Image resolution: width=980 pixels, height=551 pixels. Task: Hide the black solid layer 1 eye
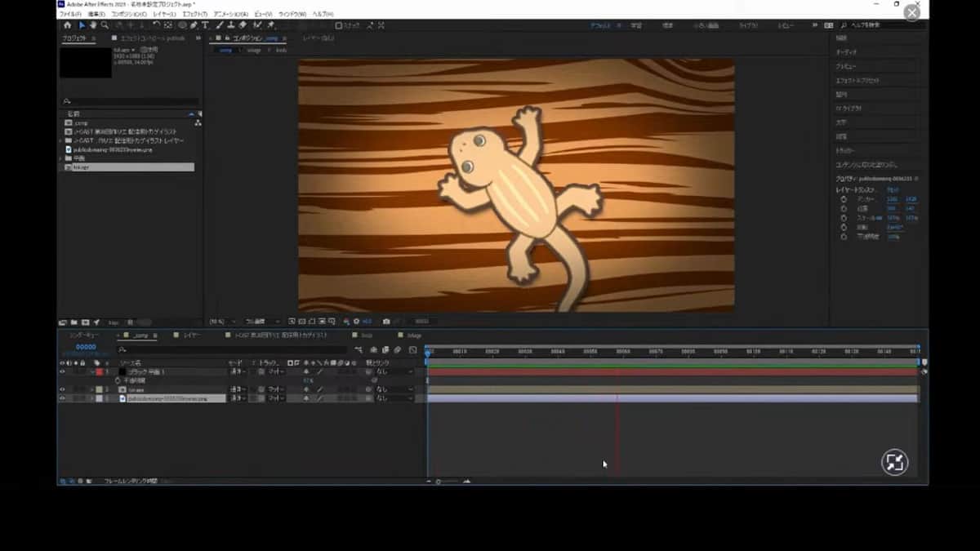pyautogui.click(x=62, y=371)
